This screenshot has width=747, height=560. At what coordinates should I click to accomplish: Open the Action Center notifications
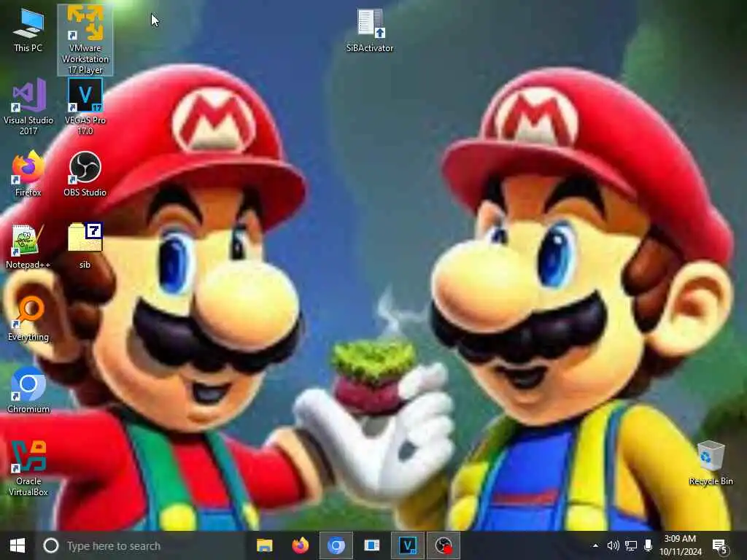[720, 546]
